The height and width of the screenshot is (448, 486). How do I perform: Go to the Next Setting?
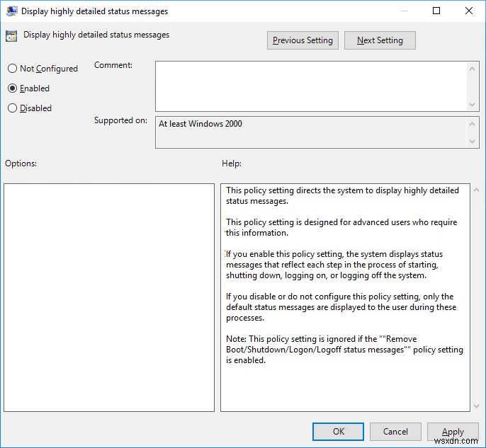tap(380, 40)
